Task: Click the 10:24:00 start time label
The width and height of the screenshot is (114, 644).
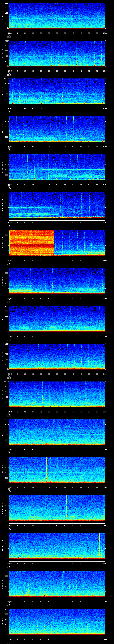Action: (9, 412)
